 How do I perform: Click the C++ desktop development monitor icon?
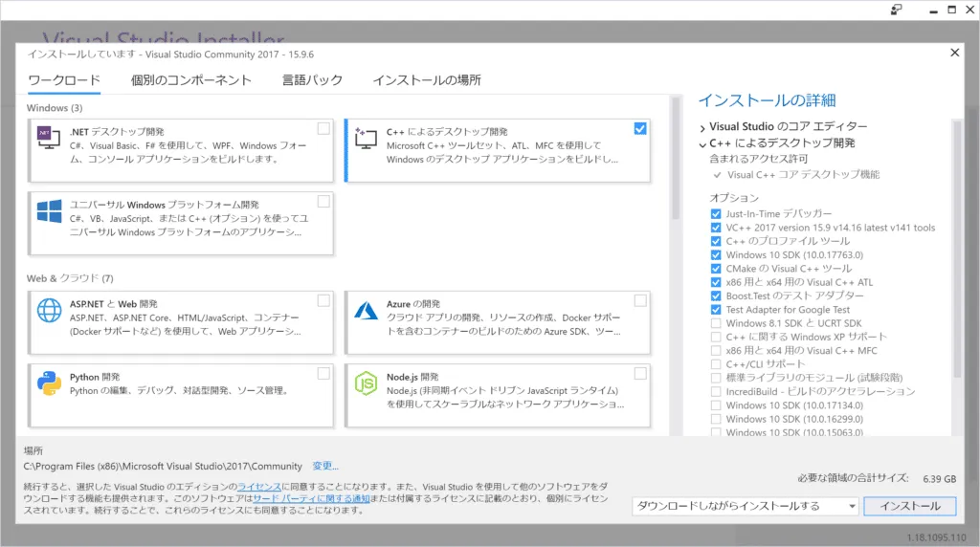tap(366, 138)
